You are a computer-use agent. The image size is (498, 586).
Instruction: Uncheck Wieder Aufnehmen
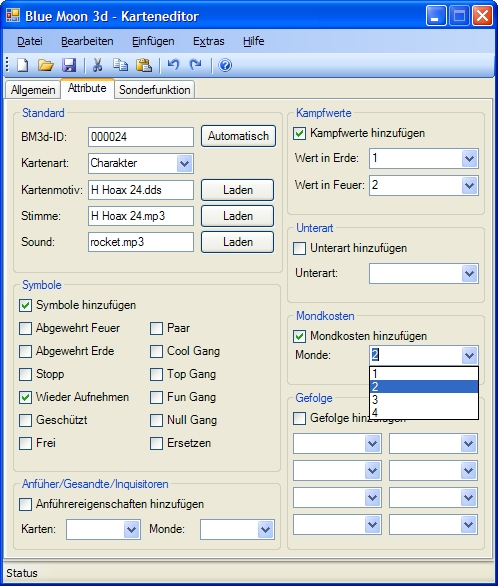pos(25,397)
